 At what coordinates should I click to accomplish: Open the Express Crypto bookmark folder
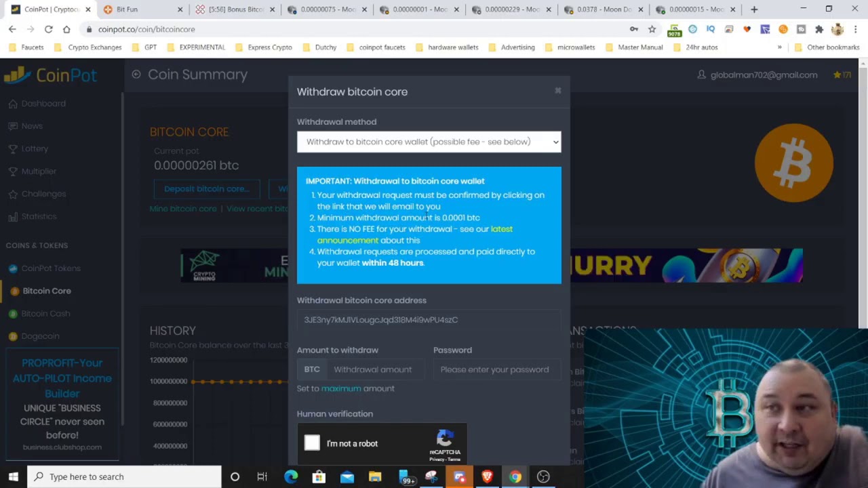click(x=264, y=47)
